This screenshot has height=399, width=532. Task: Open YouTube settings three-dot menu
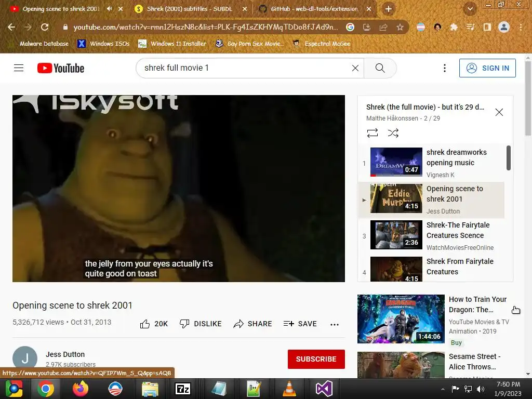point(445,68)
